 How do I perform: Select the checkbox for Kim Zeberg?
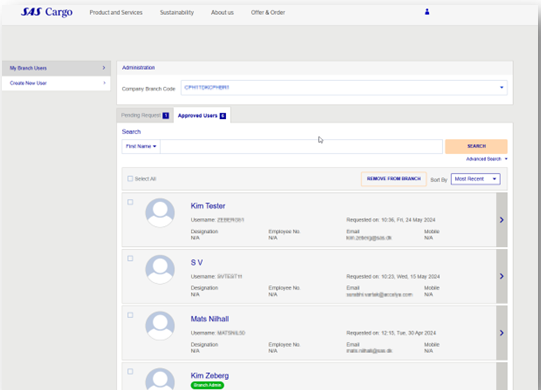click(x=130, y=371)
